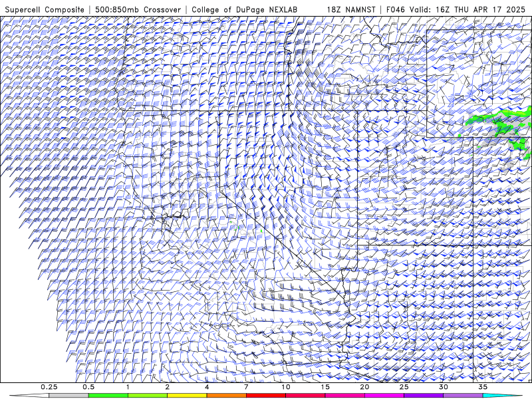Click the 15 value on the color scale

[x=325, y=387]
